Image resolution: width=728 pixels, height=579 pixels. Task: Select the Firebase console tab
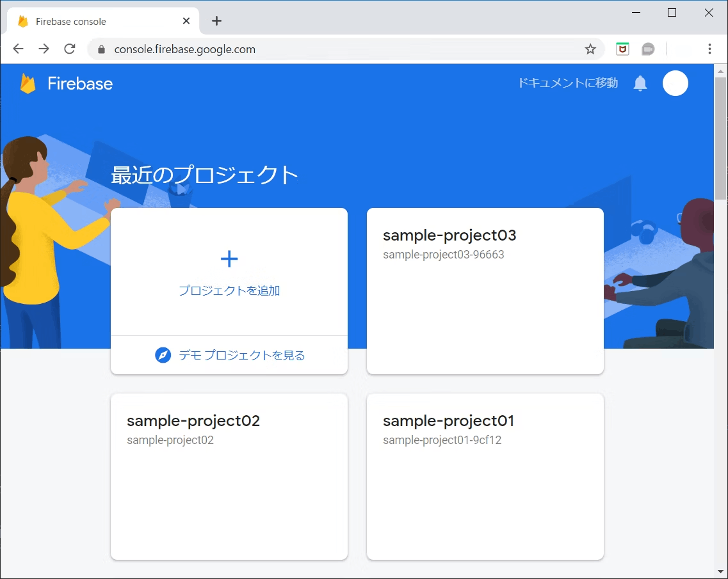pyautogui.click(x=103, y=21)
